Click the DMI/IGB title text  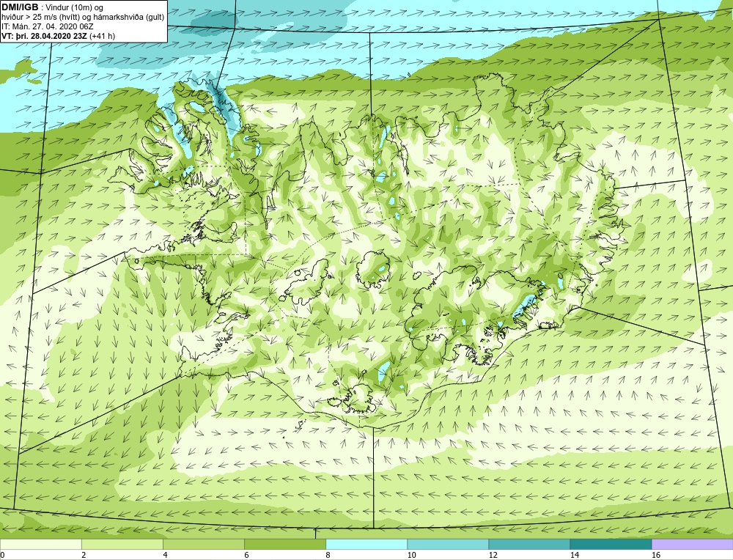(x=20, y=7)
